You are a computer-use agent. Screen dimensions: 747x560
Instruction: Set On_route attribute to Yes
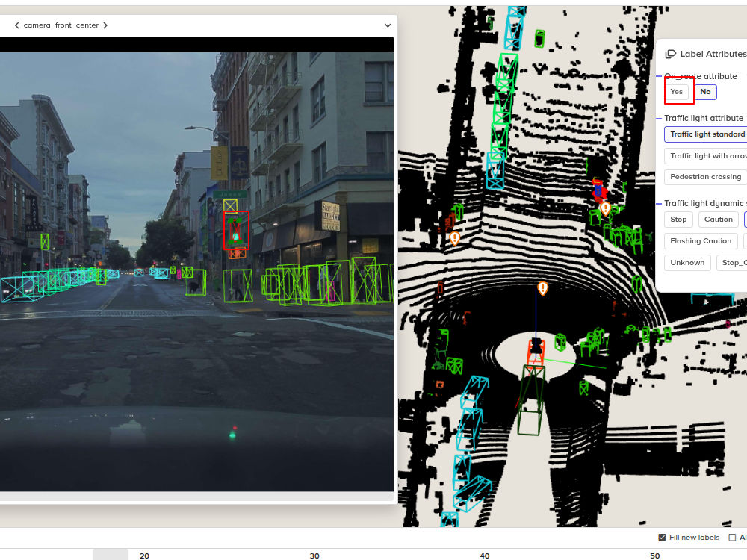pyautogui.click(x=677, y=92)
